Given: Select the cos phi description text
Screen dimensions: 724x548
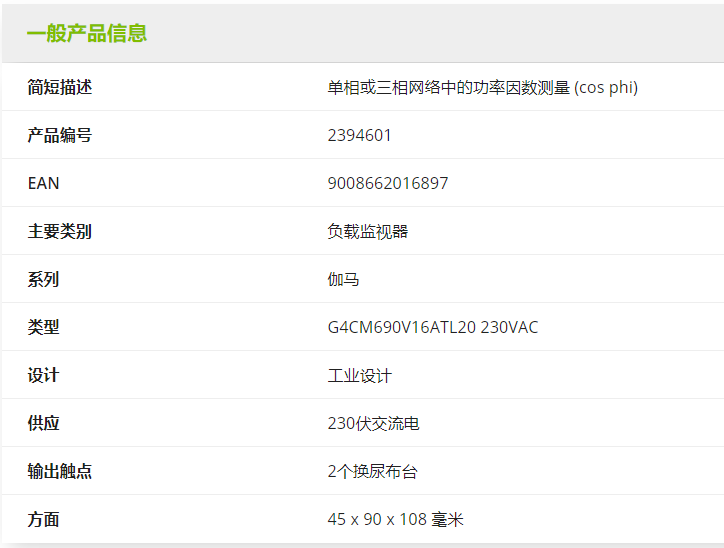Looking at the screenshot, I should (x=482, y=87).
